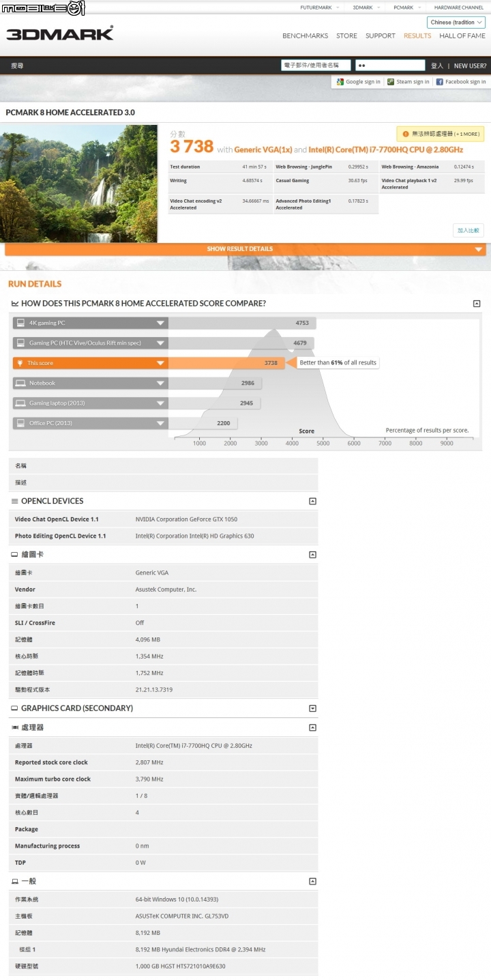Click the Better than 61% of all results label
The width and height of the screenshot is (491, 980).
point(338,363)
